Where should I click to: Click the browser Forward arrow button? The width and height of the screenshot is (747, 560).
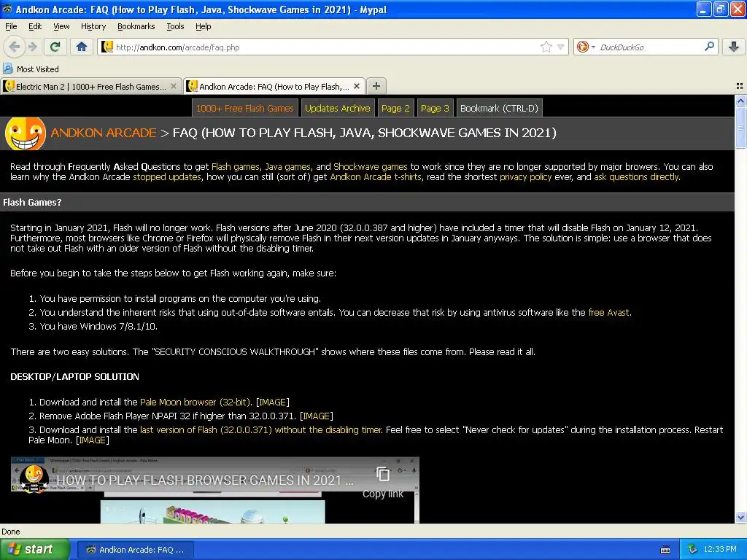click(x=32, y=47)
